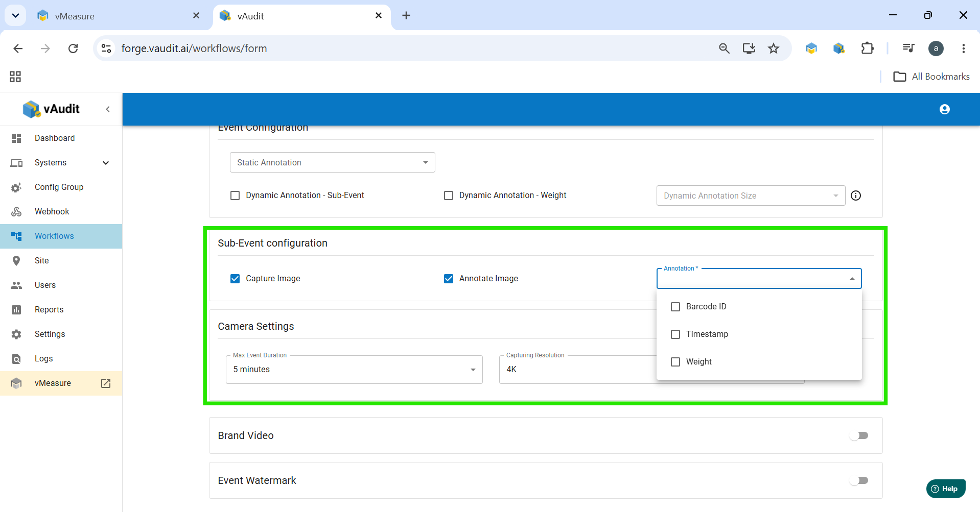
Task: Click the Reports chart icon
Action: pos(16,310)
